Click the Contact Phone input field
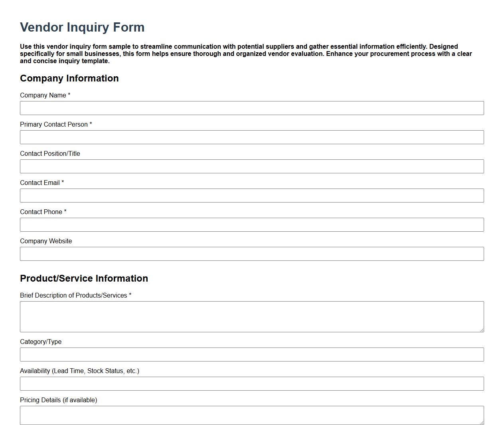This screenshot has width=504, height=425. [x=251, y=224]
